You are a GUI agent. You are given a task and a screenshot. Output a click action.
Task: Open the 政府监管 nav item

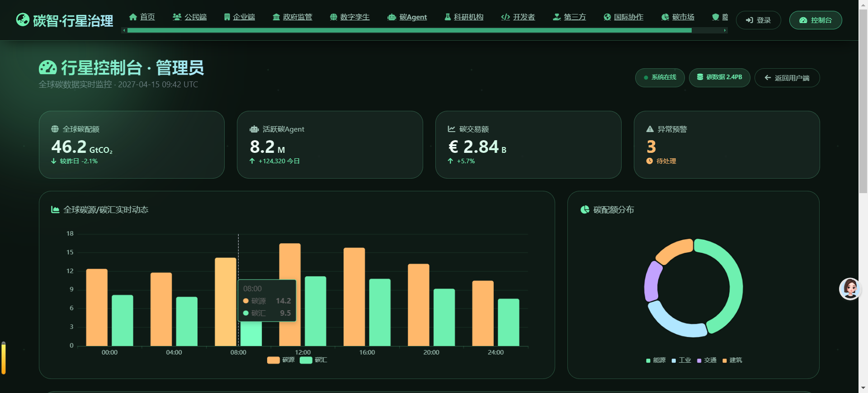point(292,17)
